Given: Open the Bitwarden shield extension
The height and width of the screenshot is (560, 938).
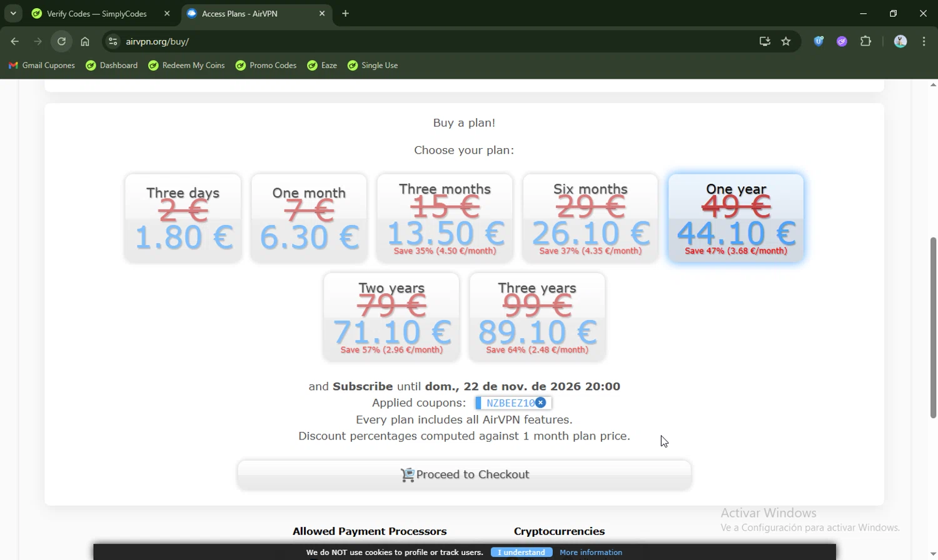Looking at the screenshot, I should (x=819, y=41).
